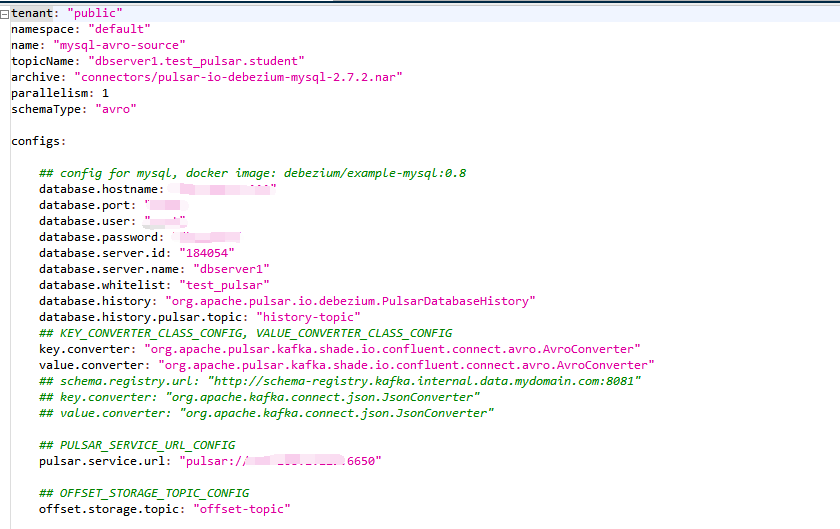
Task: Click the KEY_CONVERTER_CLASS_CONFIG comment
Action: (245, 333)
